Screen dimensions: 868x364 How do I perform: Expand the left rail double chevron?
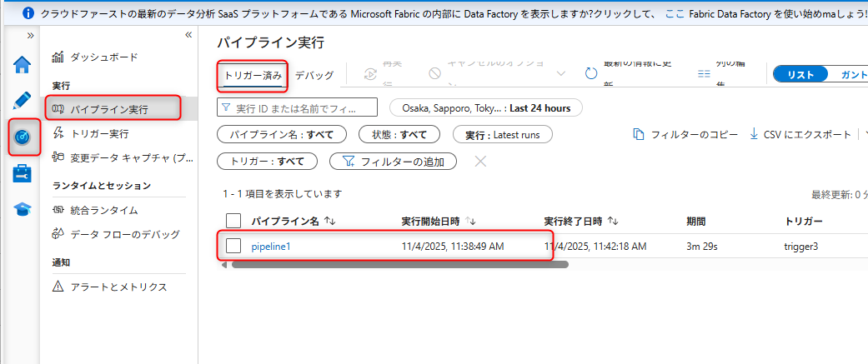click(31, 35)
